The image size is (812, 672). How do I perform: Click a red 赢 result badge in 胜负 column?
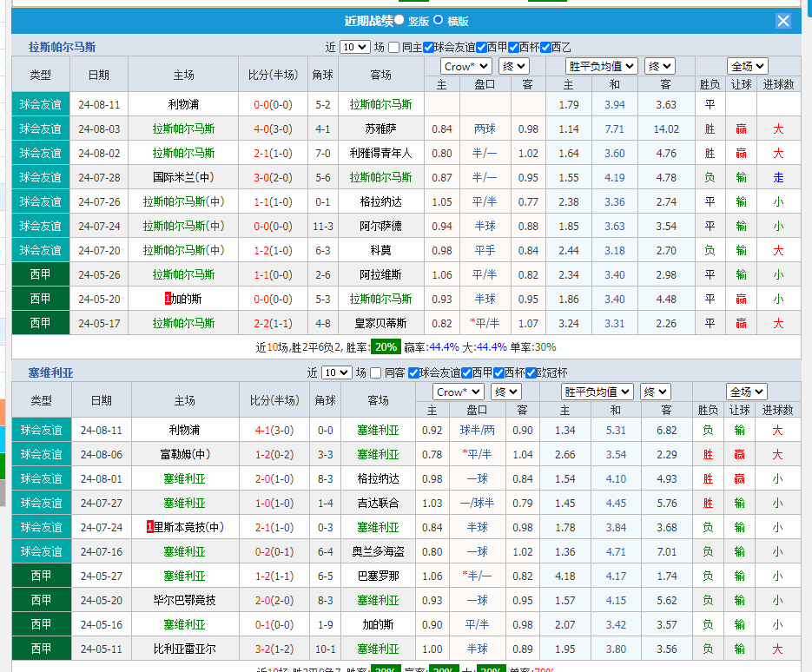coord(740,128)
